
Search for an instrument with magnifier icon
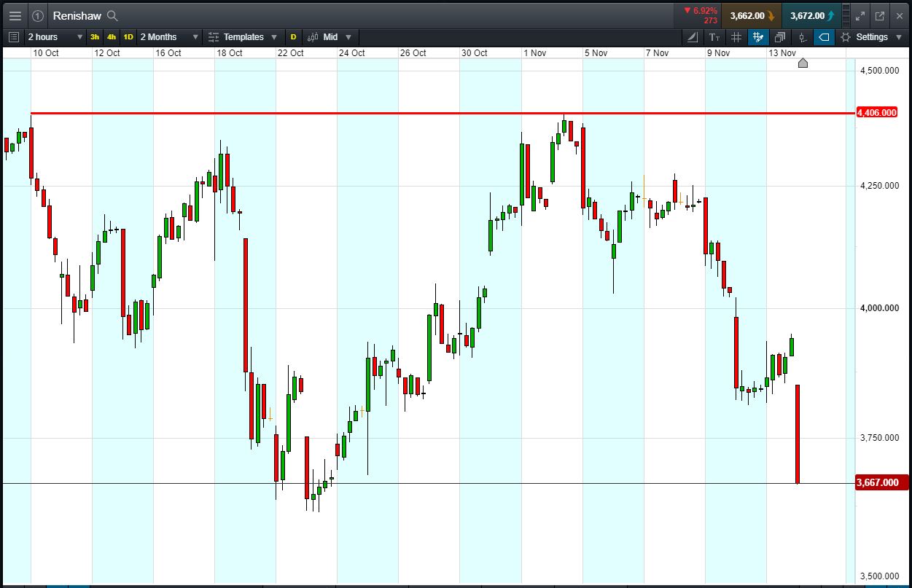pos(112,15)
